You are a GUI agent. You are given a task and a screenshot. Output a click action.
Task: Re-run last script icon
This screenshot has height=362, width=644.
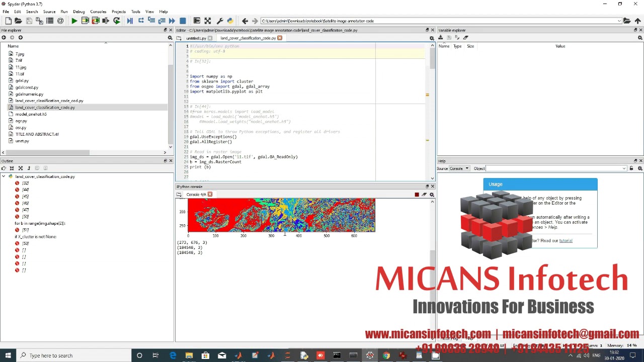pos(116,21)
